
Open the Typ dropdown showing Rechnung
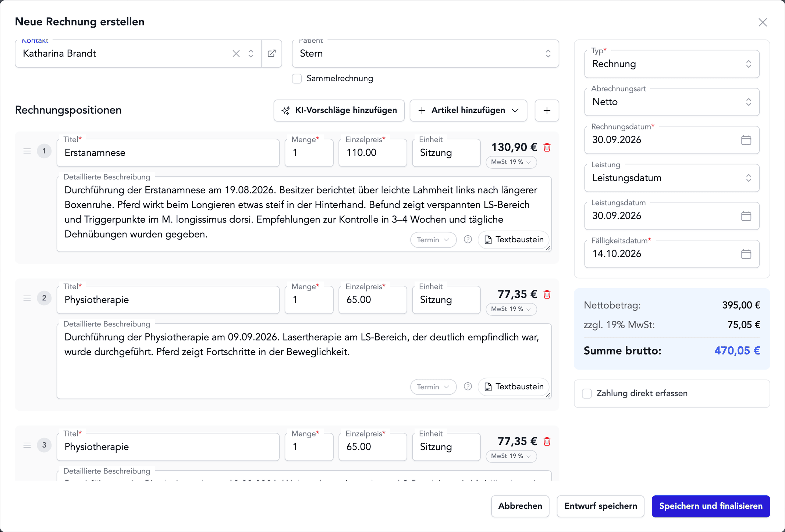point(672,64)
